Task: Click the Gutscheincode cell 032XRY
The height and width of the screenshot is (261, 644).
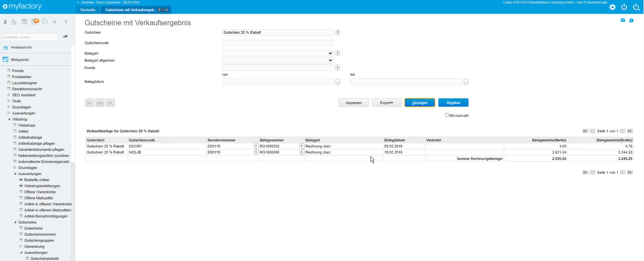Action: [167, 146]
